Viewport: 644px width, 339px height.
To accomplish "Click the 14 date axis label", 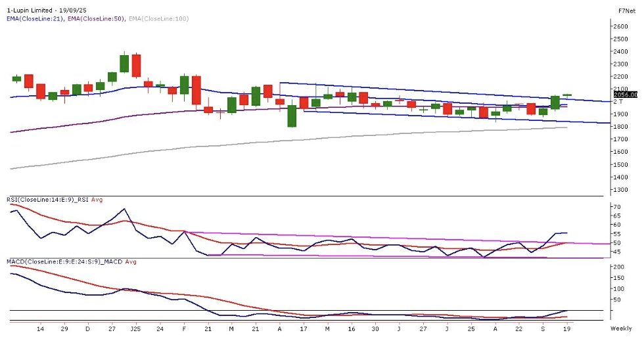I will [x=40, y=329].
